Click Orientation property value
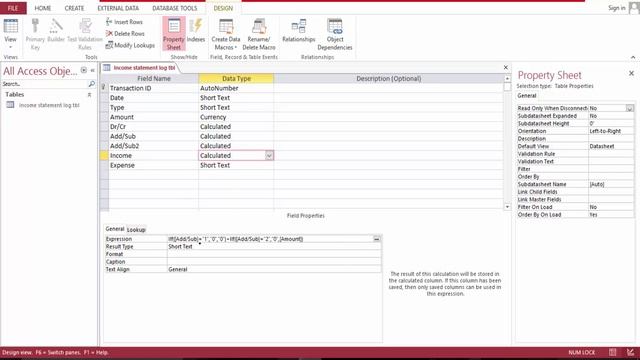 click(611, 131)
